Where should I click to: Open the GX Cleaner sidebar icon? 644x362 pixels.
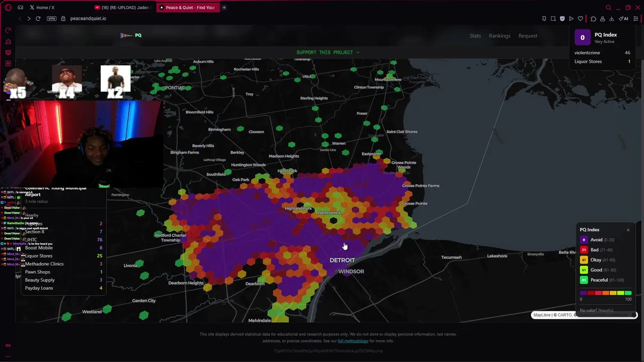[x=8, y=42]
